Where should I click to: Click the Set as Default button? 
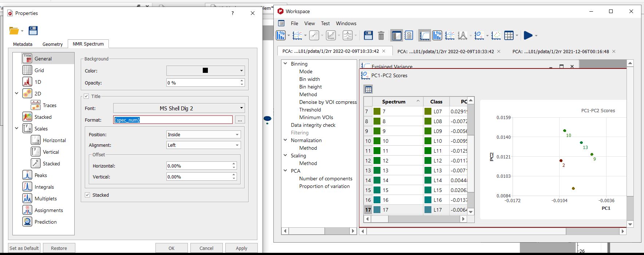point(24,248)
